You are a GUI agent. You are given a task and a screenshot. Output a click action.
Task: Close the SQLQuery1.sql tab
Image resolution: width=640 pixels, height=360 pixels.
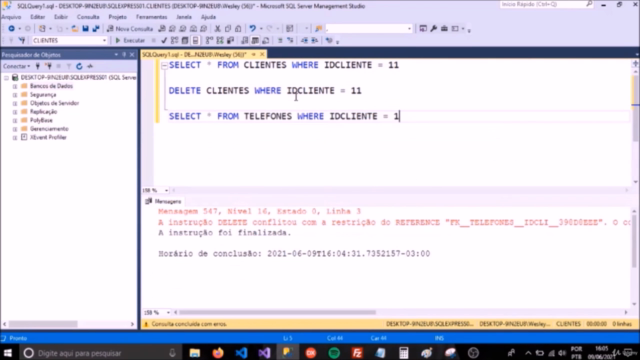tap(262, 54)
